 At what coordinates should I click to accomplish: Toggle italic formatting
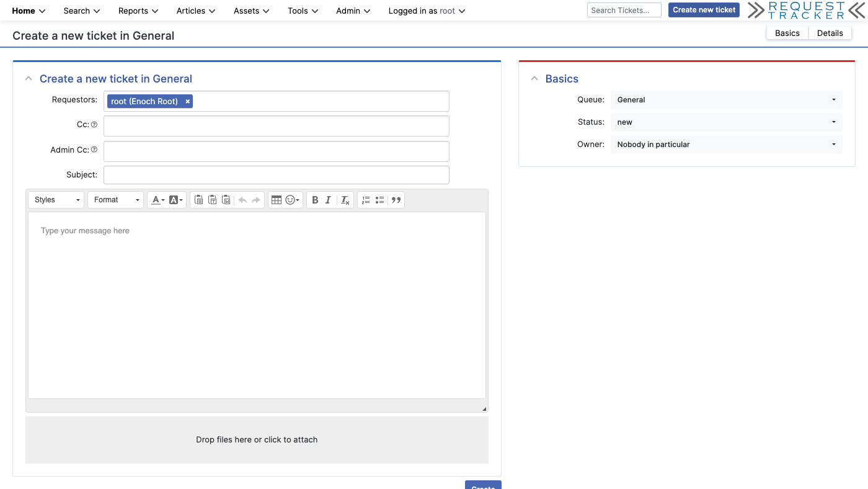pyautogui.click(x=328, y=200)
